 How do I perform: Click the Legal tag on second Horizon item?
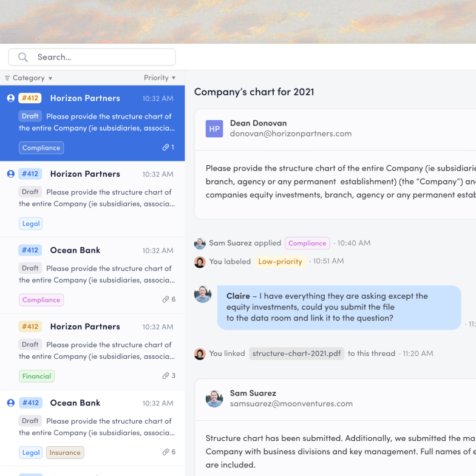click(31, 223)
